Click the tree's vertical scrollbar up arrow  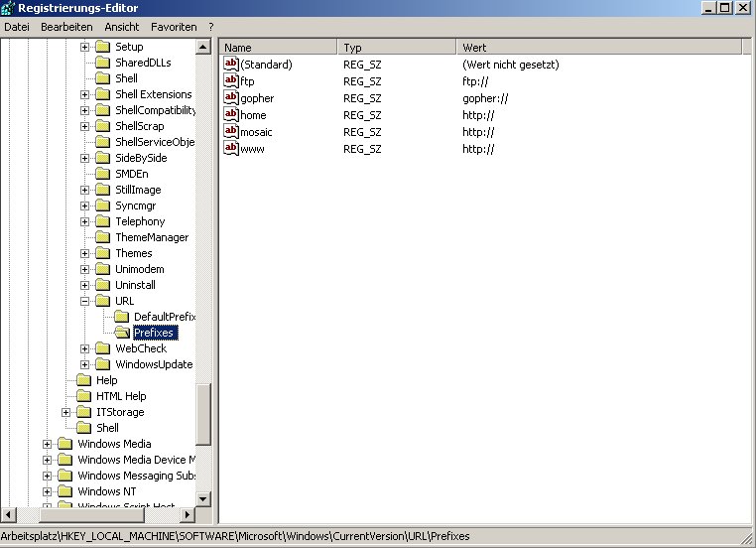click(203, 47)
